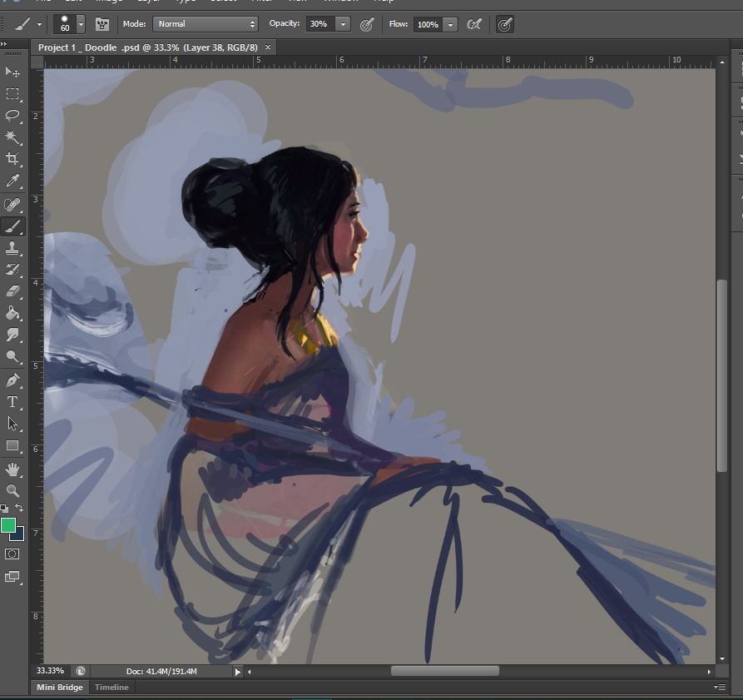
Task: Click the vertical scrollbar thumb
Action: [x=721, y=375]
